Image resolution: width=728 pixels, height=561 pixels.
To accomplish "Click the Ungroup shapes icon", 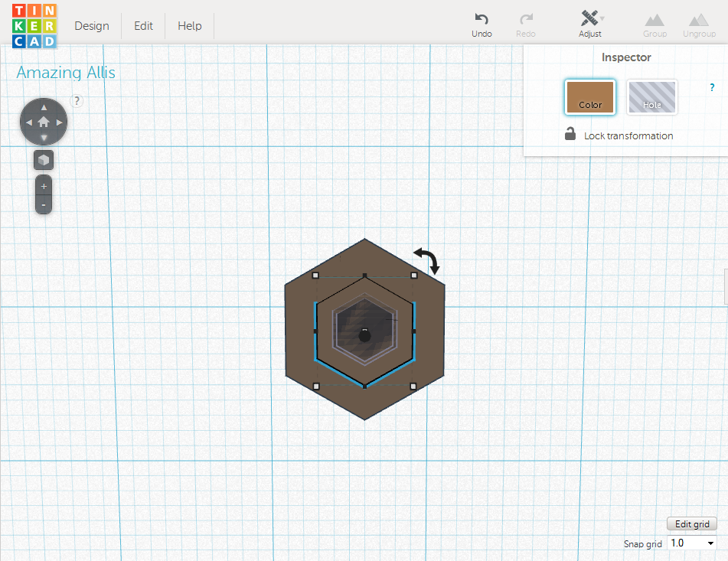I will tap(699, 19).
